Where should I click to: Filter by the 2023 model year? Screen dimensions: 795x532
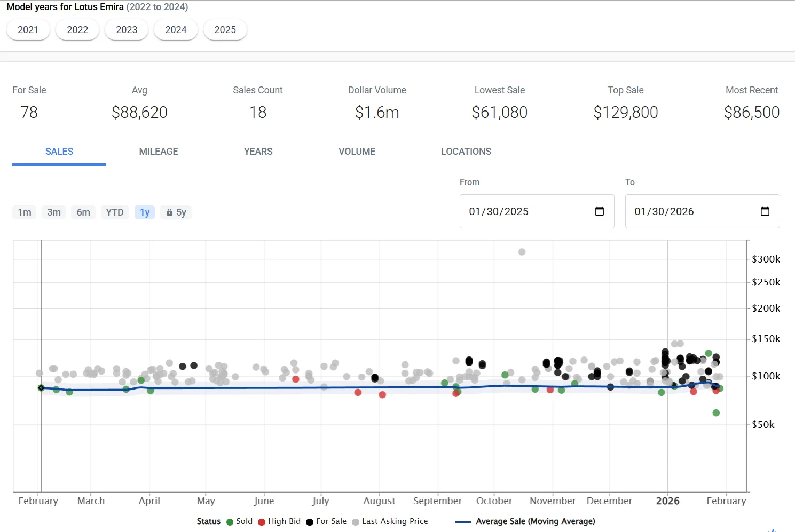coord(127,30)
